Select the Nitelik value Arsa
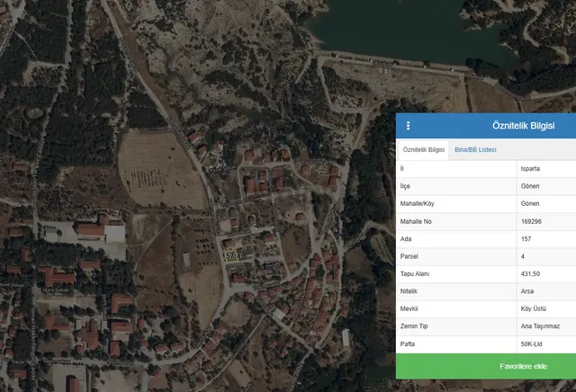The image size is (576, 392). 527,291
